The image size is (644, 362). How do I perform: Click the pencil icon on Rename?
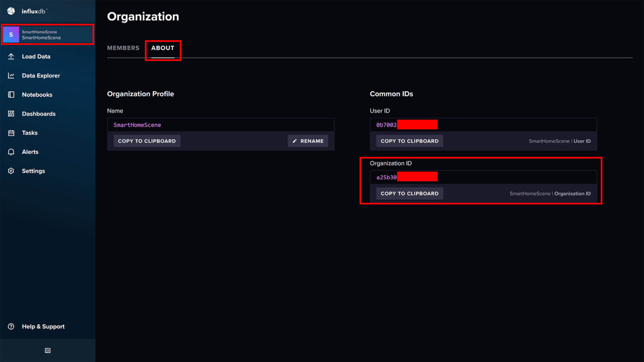[295, 141]
